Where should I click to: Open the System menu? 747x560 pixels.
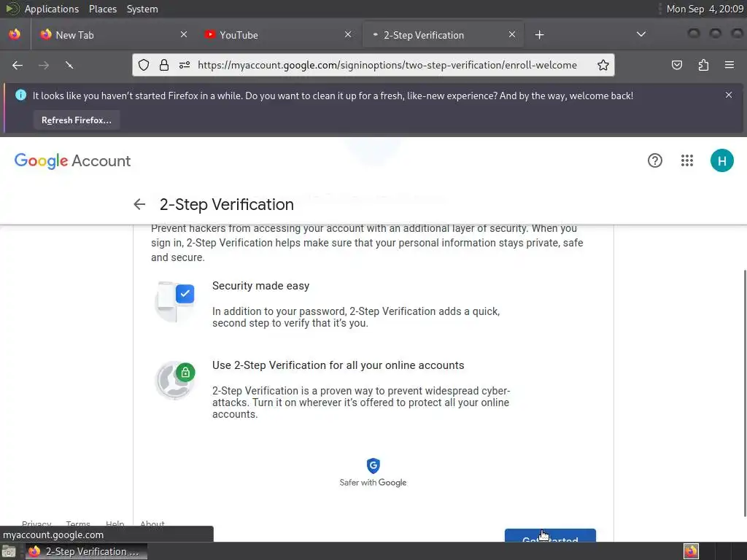tap(142, 9)
